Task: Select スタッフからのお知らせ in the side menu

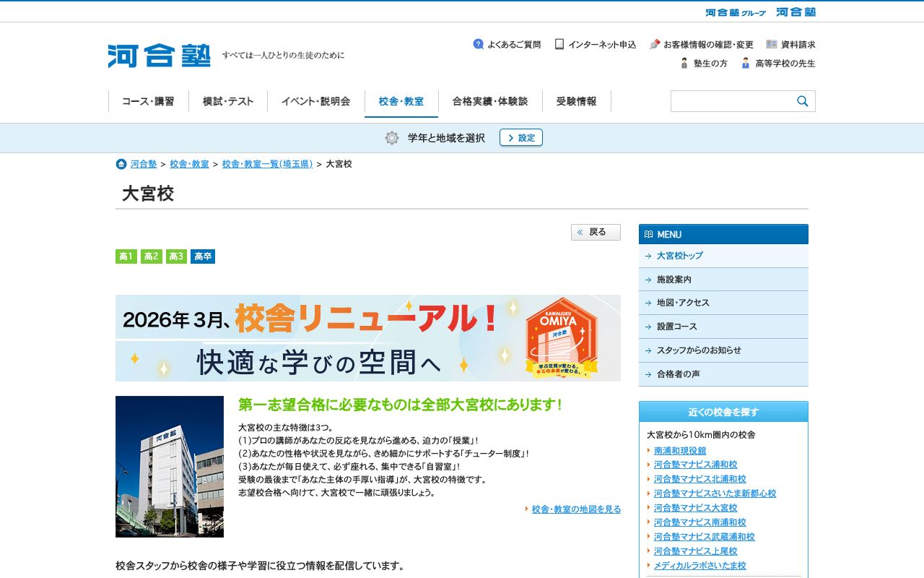Action: pyautogui.click(x=723, y=350)
